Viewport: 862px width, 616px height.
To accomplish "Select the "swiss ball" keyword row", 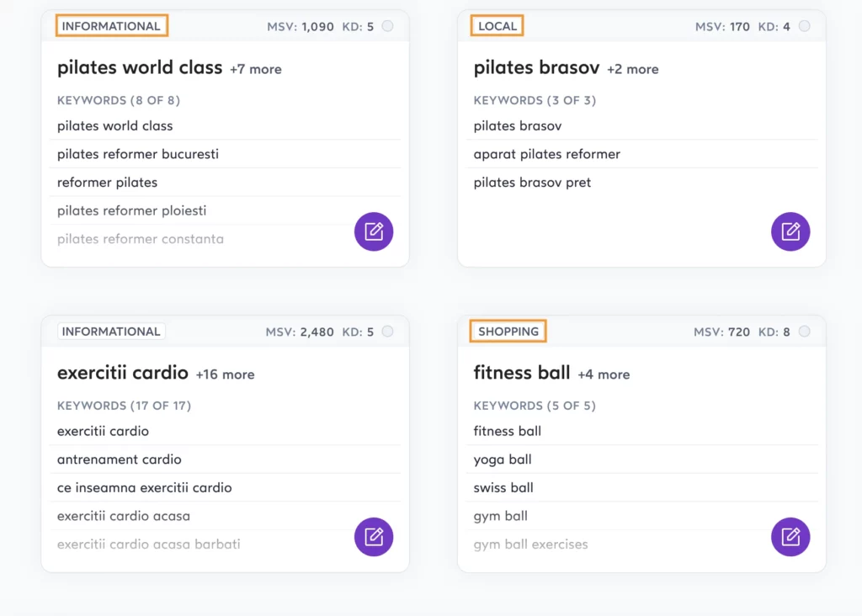I will pyautogui.click(x=503, y=487).
